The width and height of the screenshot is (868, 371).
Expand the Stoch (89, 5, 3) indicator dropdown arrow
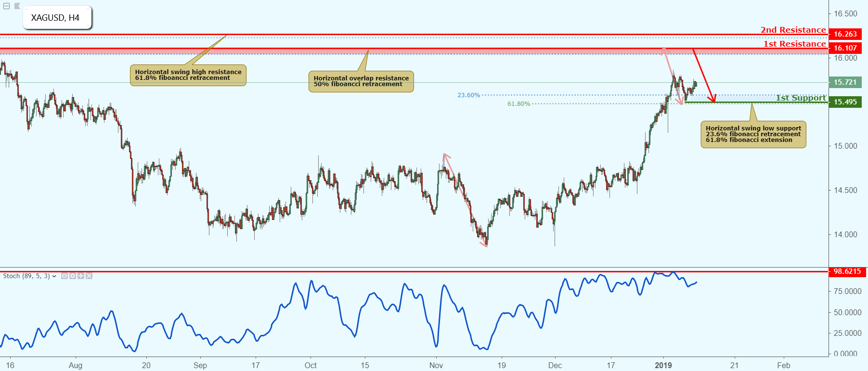(x=54, y=276)
